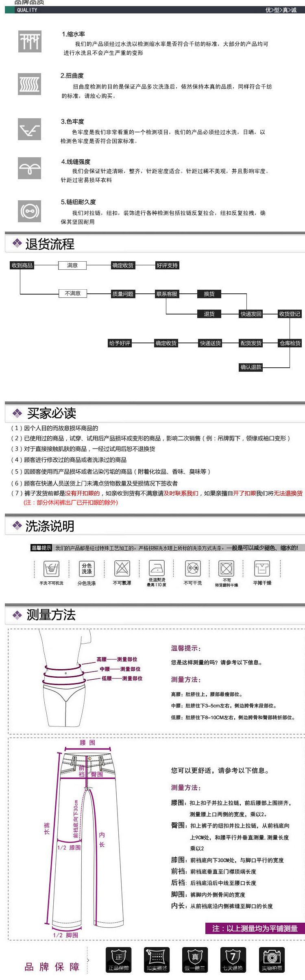Click the low-temperature iron (低温熨烫) icon

tap(157, 568)
